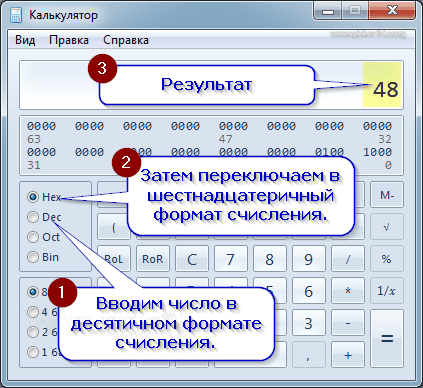The image size is (423, 388).
Task: Click the square root button
Action: [x=387, y=227]
